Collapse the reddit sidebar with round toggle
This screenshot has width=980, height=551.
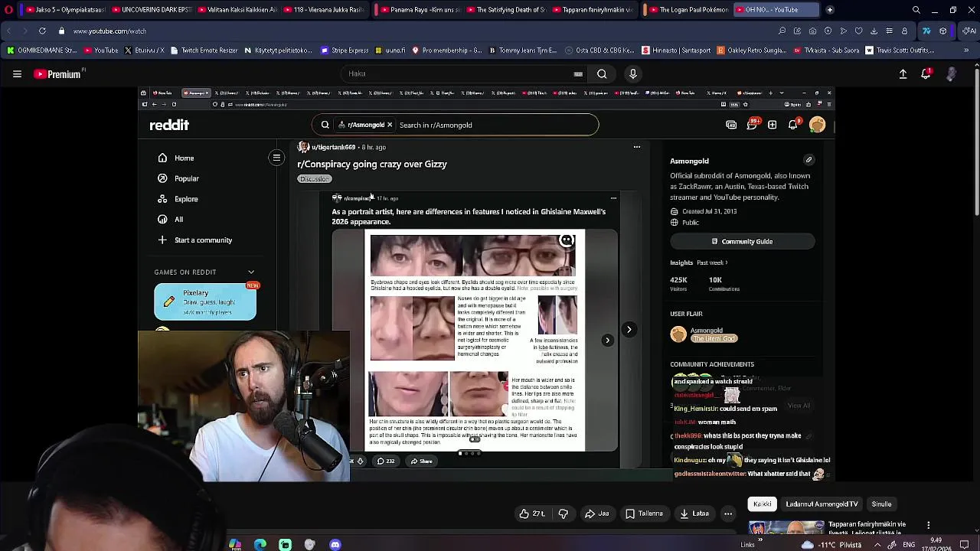click(276, 158)
